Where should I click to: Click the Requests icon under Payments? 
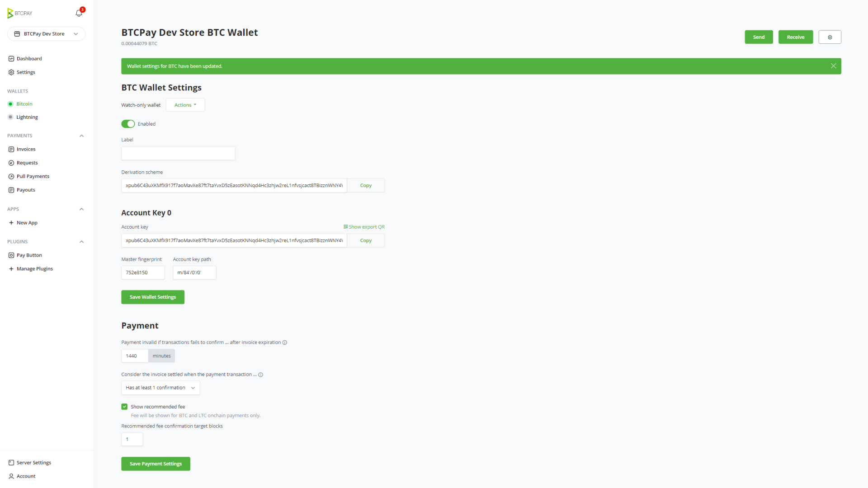(x=11, y=163)
